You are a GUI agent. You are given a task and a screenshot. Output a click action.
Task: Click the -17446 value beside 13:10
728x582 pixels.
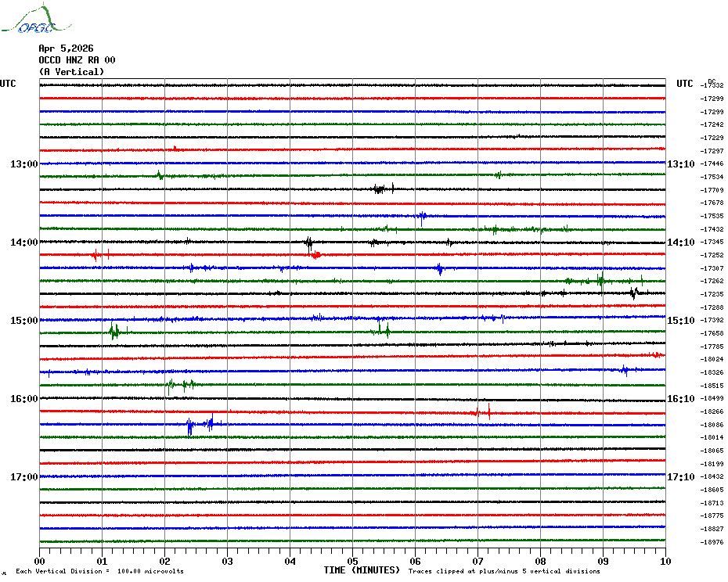[712, 164]
